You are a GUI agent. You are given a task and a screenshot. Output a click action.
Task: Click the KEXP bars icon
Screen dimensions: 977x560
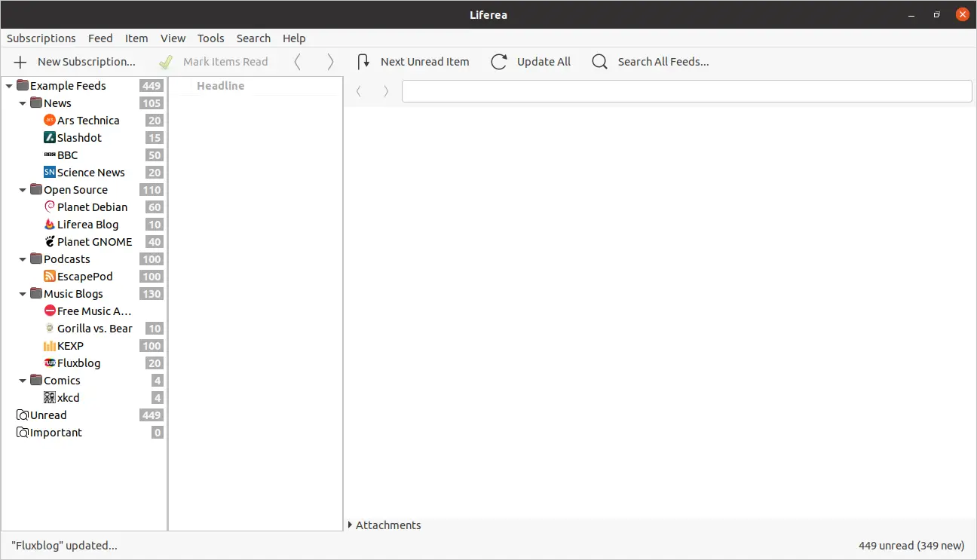[50, 346]
